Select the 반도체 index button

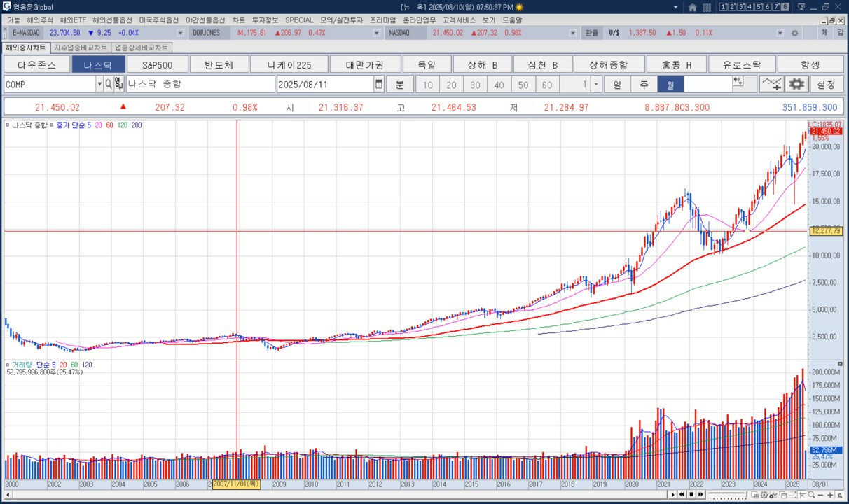(219, 64)
